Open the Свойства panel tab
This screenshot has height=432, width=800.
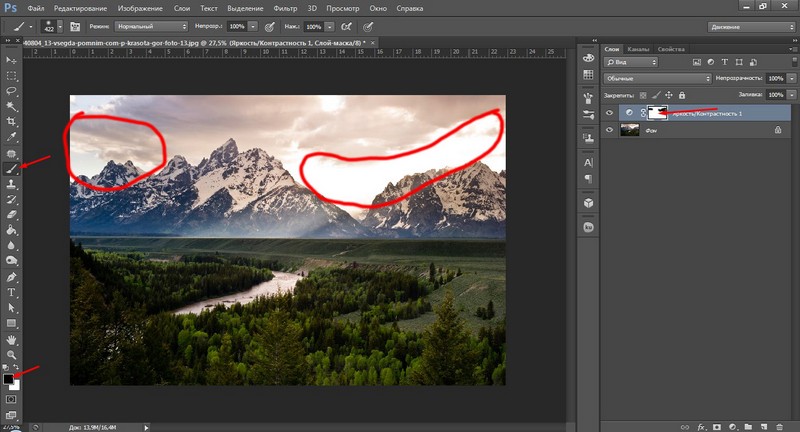coord(673,49)
